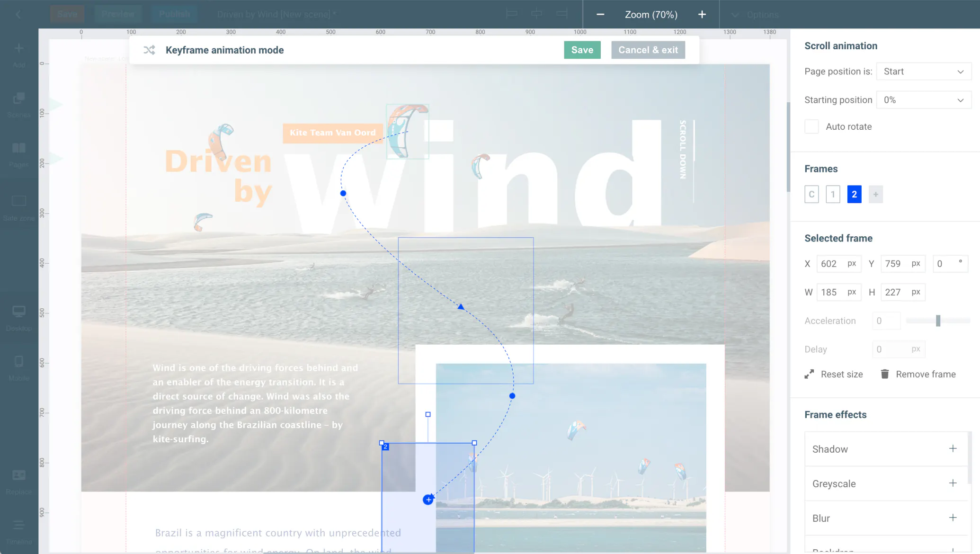Open the Page position dropdown

(924, 71)
